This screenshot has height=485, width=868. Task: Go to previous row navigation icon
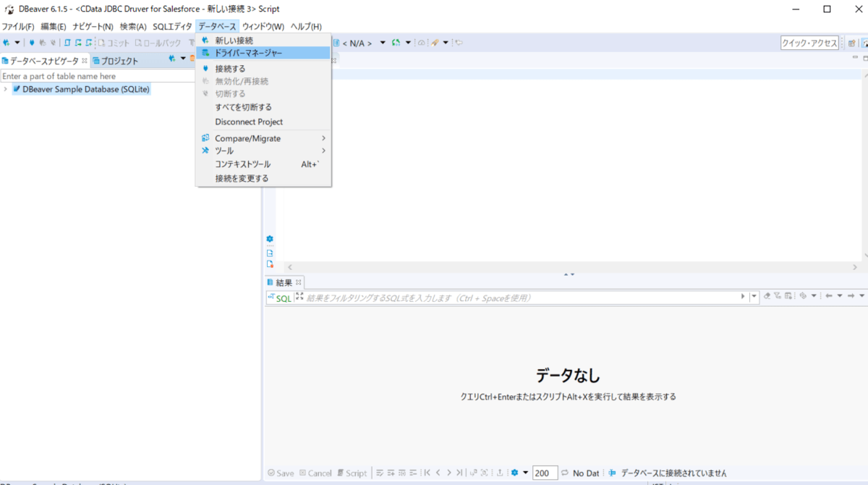tap(438, 473)
